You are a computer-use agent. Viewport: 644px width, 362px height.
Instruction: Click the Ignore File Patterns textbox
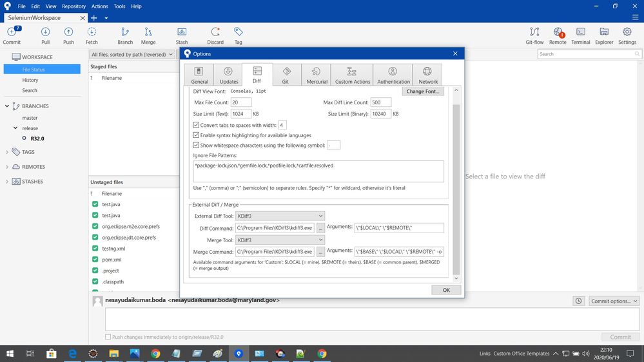click(x=318, y=171)
